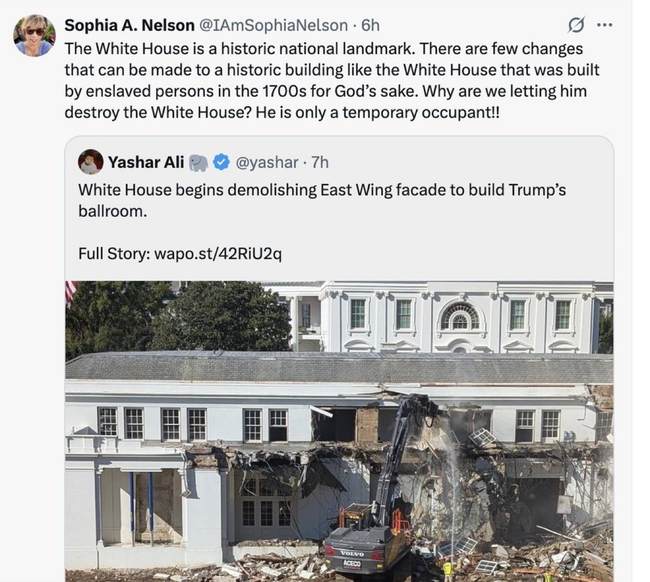This screenshot has height=582, width=650.
Task: Open the East Wing demolition photo
Action: [x=339, y=431]
